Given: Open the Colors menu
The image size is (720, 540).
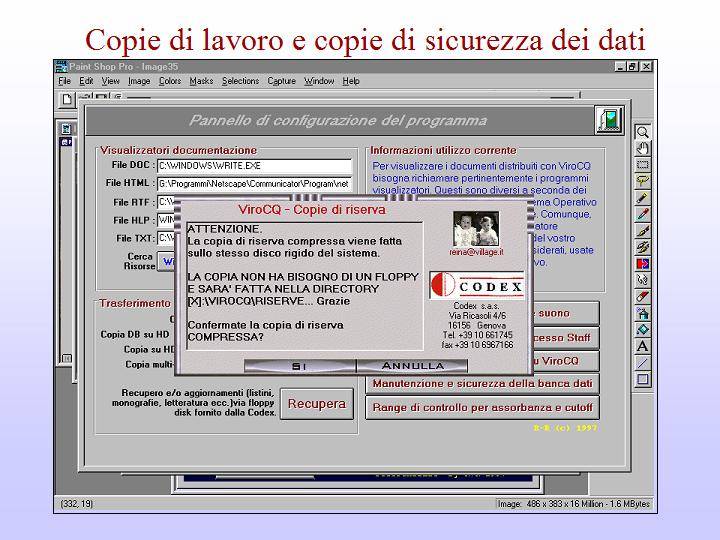Looking at the screenshot, I should click(170, 81).
